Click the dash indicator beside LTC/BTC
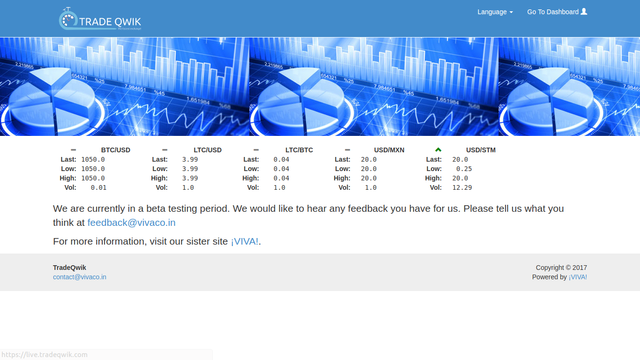 pyautogui.click(x=256, y=150)
